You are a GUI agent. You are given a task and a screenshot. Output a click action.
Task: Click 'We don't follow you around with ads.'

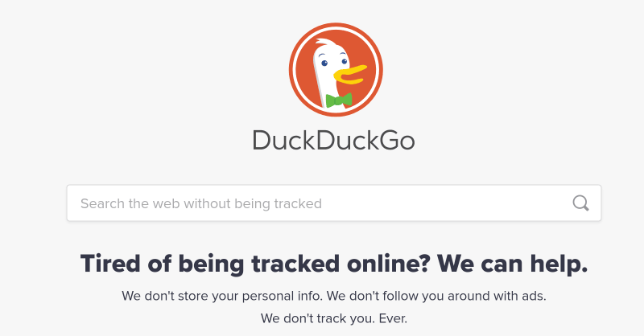click(436, 296)
